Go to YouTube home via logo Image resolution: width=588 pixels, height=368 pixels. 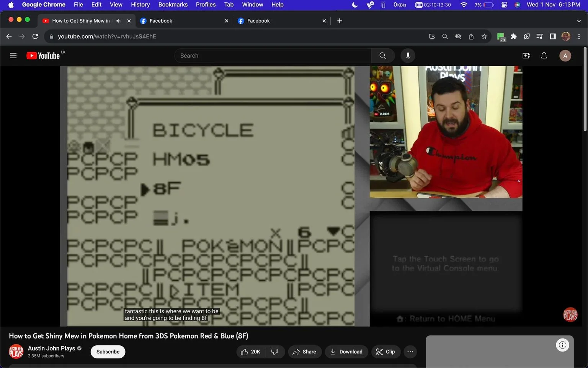click(x=43, y=56)
